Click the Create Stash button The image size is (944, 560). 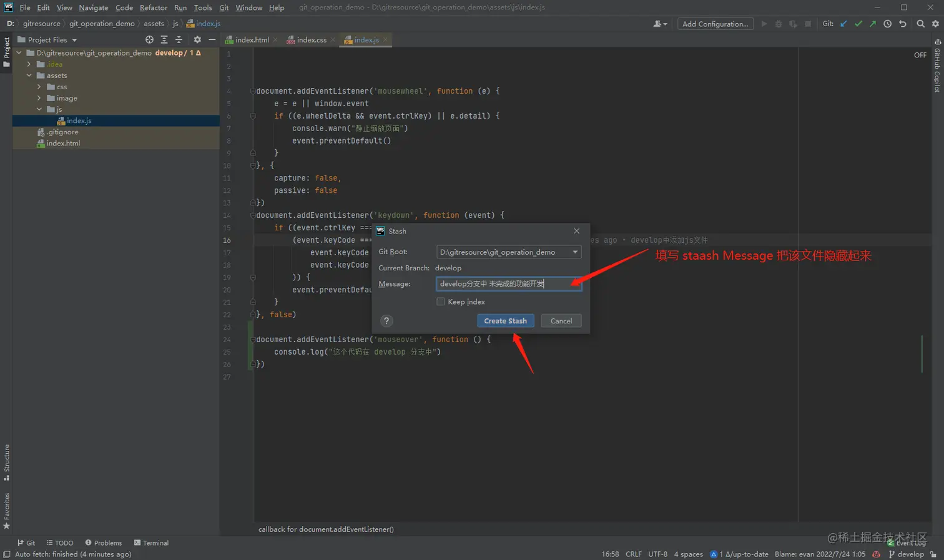click(505, 321)
